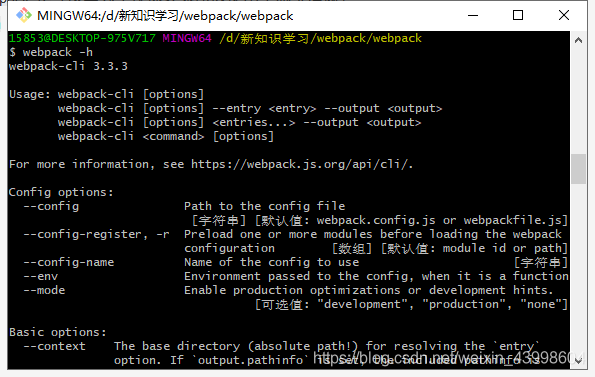Click the 'Basic options:' heading
This screenshot has height=377, width=595.
58,332
